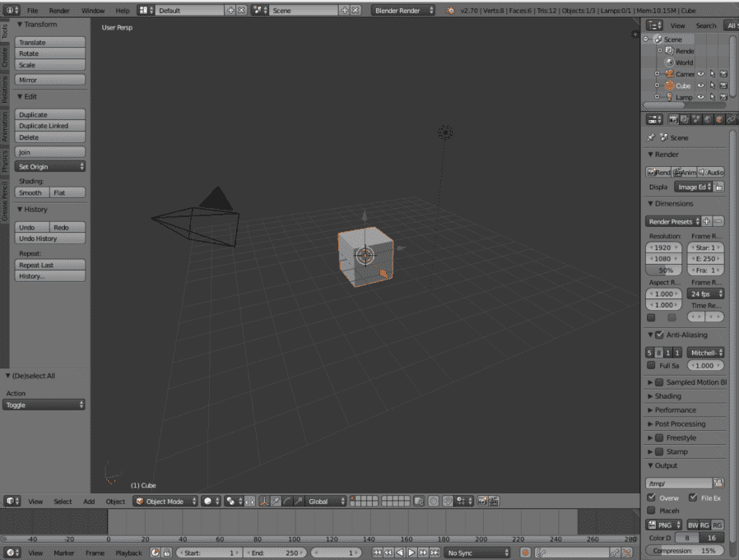739x560 pixels.
Task: Enable the Full Sample checkbox
Action: coord(651,365)
